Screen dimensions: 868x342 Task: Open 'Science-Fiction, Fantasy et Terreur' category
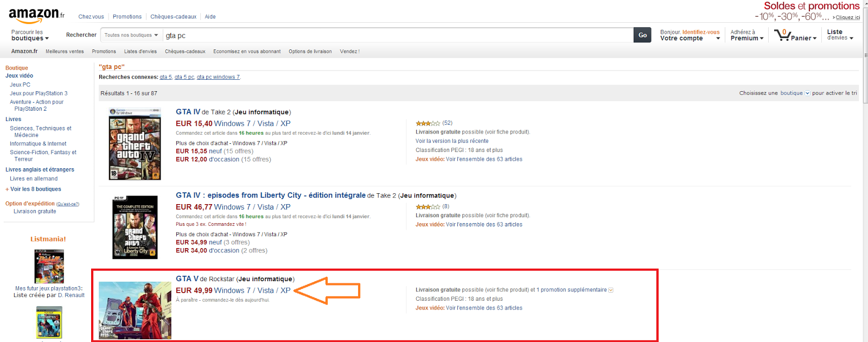point(43,156)
